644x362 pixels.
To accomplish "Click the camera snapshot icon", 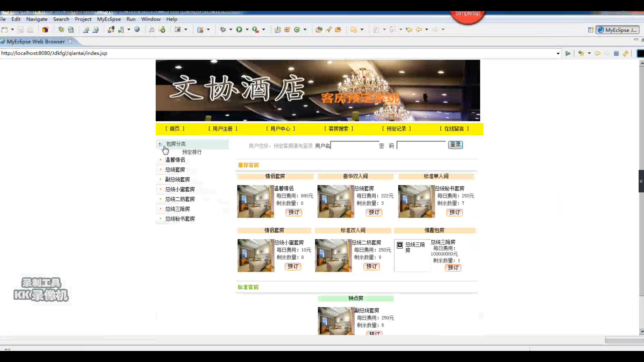I will [178, 29].
